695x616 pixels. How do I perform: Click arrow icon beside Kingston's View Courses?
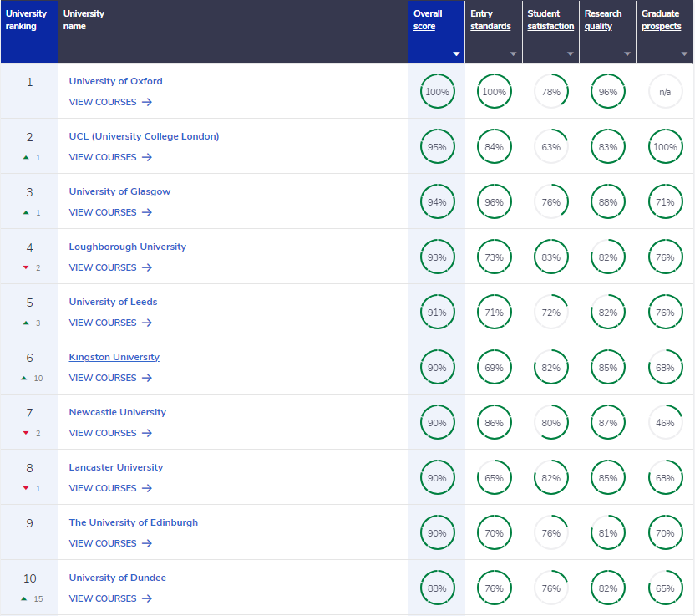(x=147, y=378)
